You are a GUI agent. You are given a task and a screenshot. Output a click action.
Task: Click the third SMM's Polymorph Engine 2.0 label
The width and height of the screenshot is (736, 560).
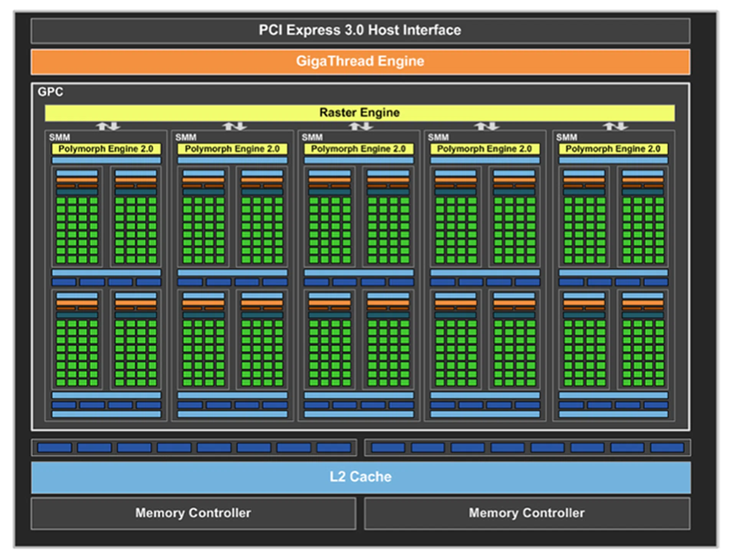point(358,149)
